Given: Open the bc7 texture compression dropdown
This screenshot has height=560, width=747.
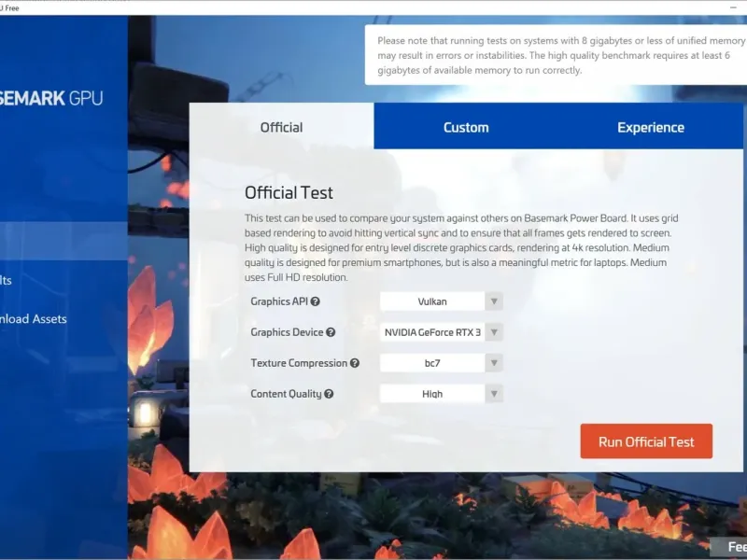Looking at the screenshot, I should click(432, 363).
